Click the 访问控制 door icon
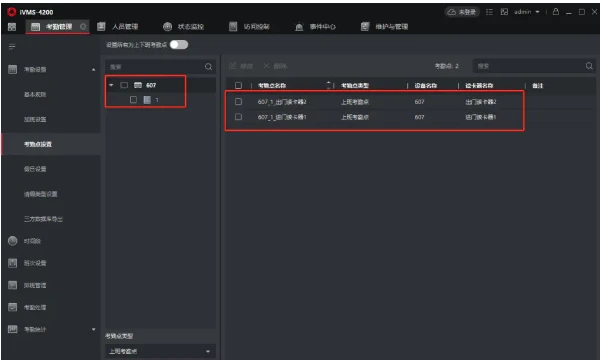Screen dimensions: 600x360 [x=233, y=26]
